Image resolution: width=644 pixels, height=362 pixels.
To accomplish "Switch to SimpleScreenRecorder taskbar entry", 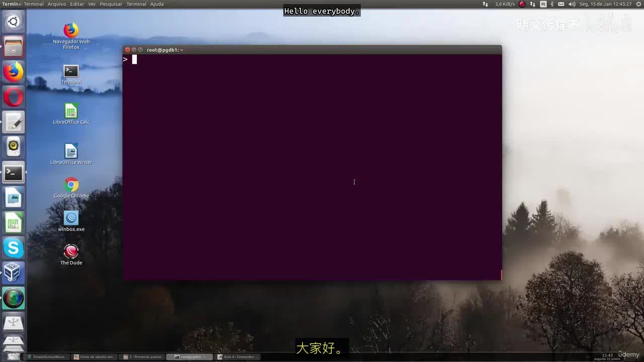I will 47,357.
